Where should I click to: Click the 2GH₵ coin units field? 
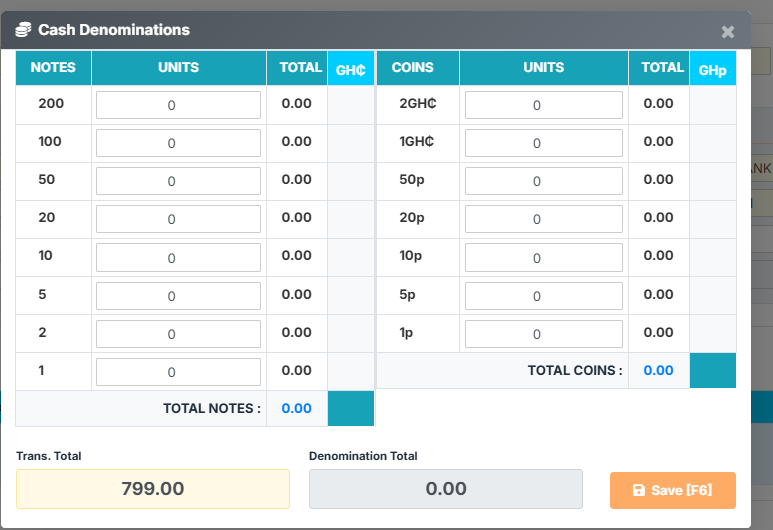coord(543,104)
